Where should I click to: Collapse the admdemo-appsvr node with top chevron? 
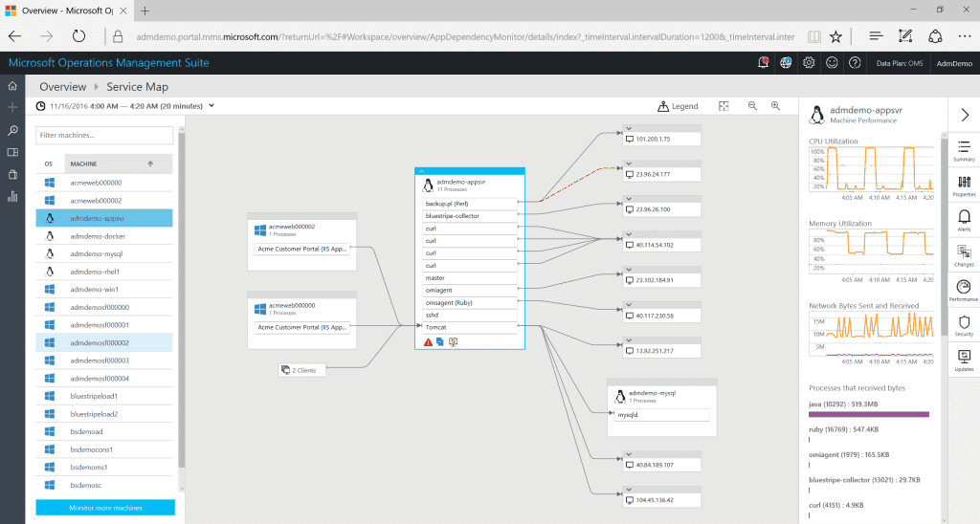coord(421,170)
